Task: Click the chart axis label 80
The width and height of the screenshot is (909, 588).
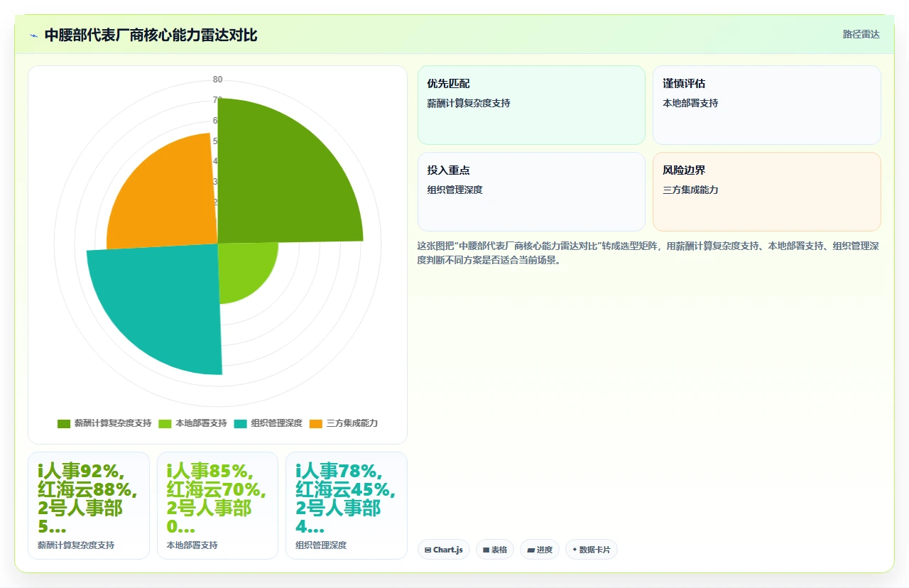Action: 217,80
